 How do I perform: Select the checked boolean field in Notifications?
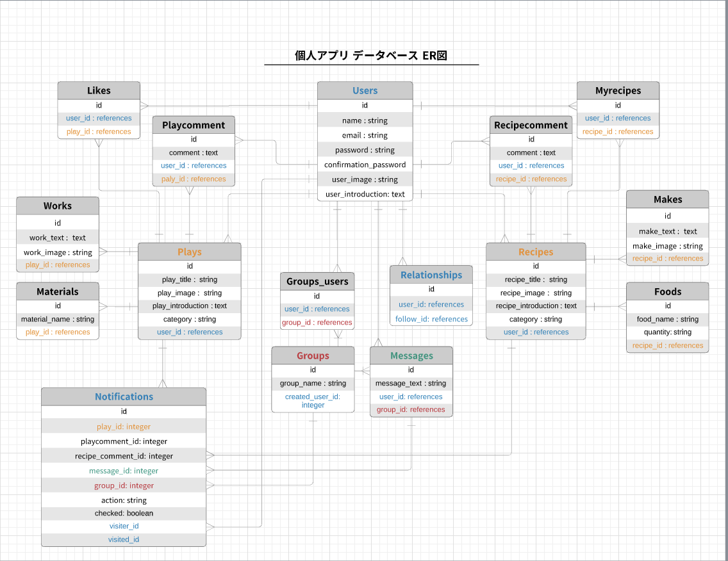(x=123, y=513)
